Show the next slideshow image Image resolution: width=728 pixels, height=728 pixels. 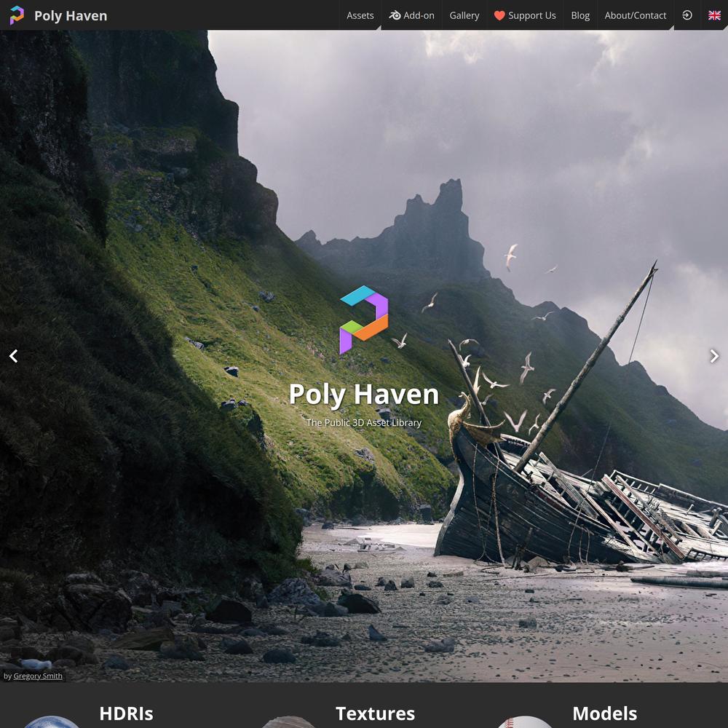point(714,356)
